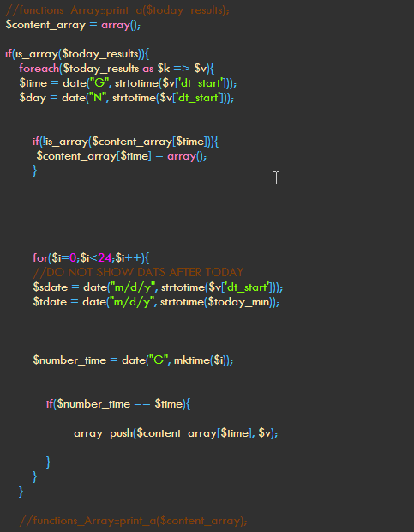Click the 'dt_start' string in $sdate line
Screen dimensions: 414x532
click(247, 287)
